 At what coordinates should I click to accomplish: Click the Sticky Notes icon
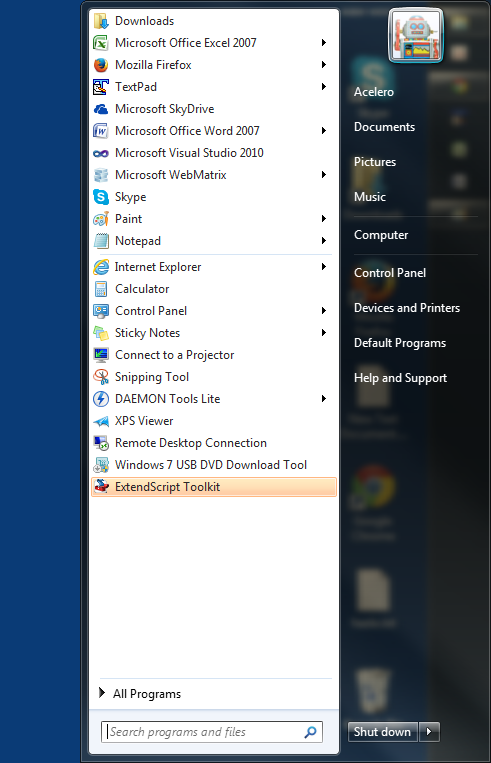coord(101,333)
